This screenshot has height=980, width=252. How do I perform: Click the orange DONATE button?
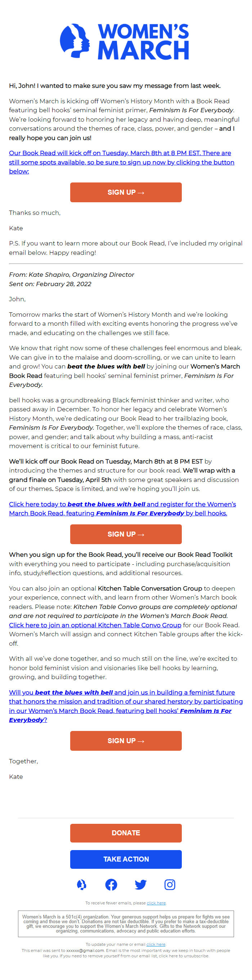(x=126, y=833)
